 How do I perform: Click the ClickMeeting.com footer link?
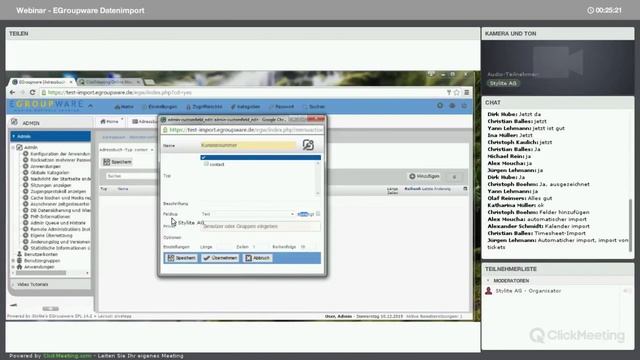coord(68,356)
